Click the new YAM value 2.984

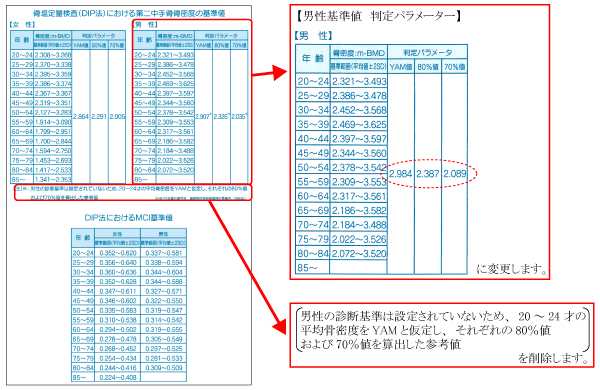tap(401, 174)
